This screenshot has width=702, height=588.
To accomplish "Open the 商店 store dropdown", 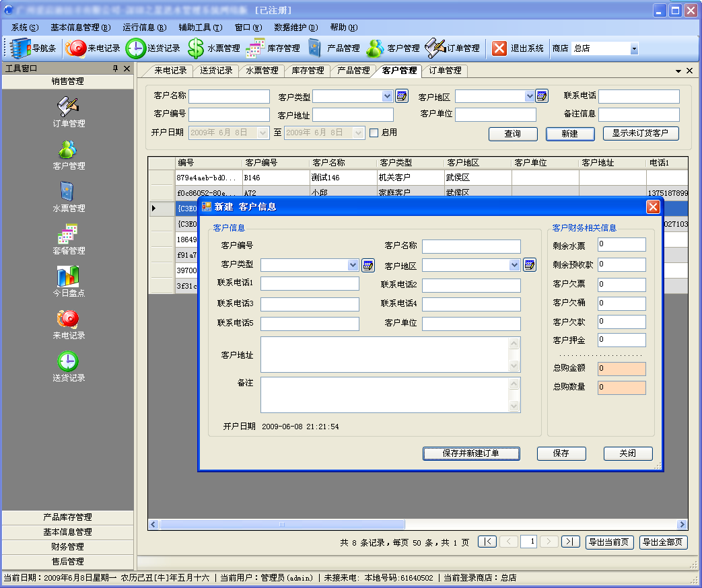I will (x=634, y=48).
